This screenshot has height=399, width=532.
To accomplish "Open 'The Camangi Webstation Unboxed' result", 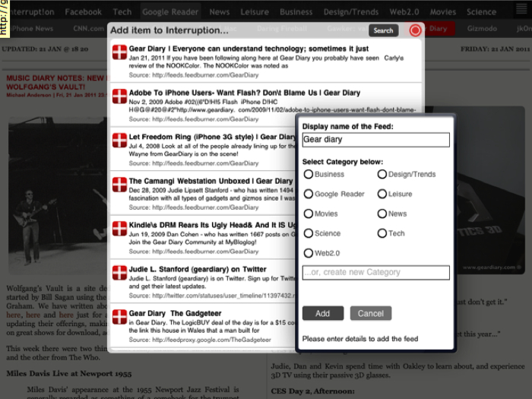I will tap(211, 181).
